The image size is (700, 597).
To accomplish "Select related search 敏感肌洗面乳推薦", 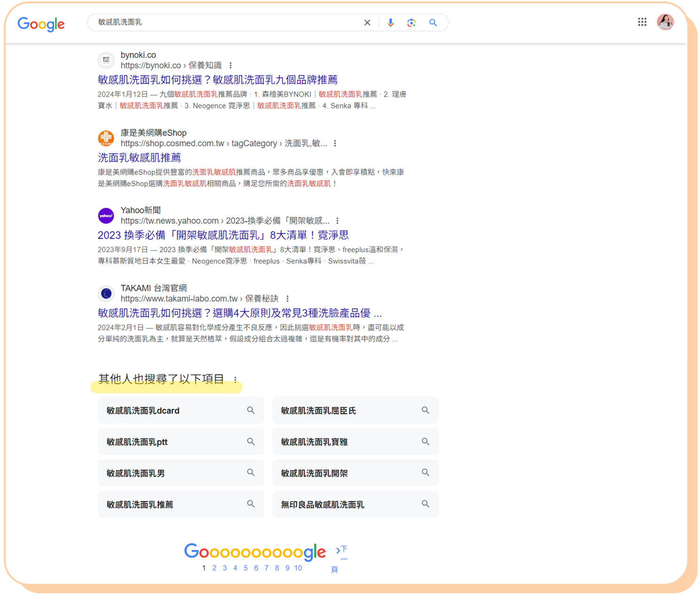I will (181, 504).
